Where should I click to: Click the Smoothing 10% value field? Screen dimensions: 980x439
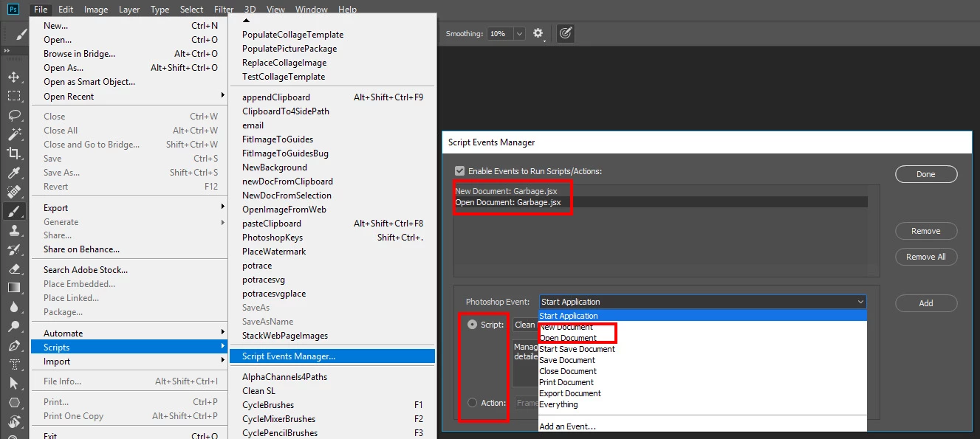500,34
